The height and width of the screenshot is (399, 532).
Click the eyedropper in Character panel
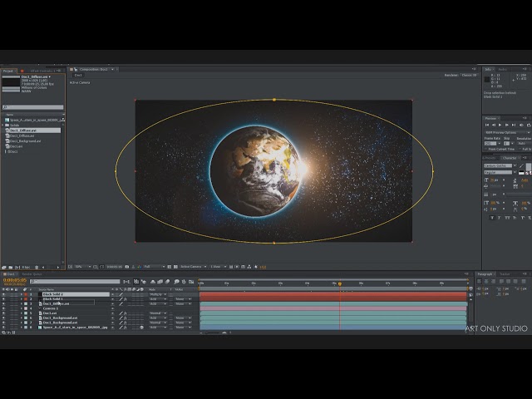pyautogui.click(x=521, y=165)
